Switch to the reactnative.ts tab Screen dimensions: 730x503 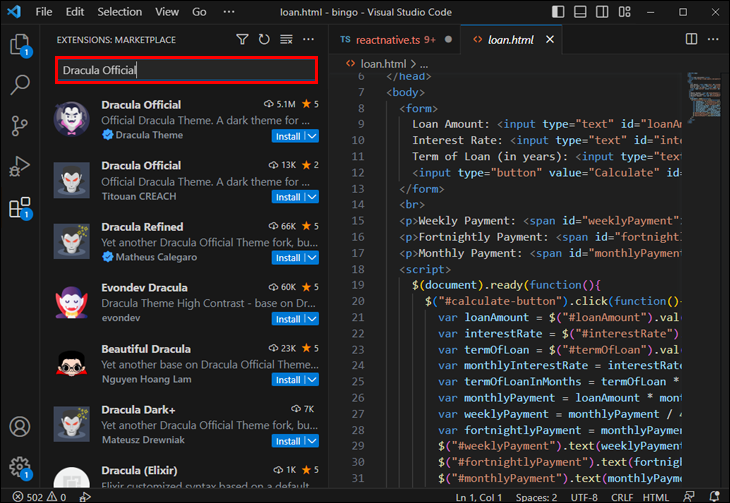click(395, 40)
